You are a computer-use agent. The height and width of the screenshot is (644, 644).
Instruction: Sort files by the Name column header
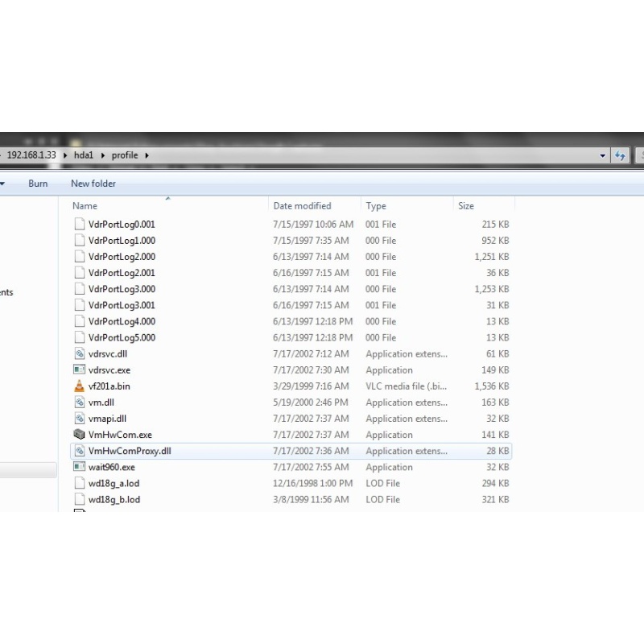85,206
